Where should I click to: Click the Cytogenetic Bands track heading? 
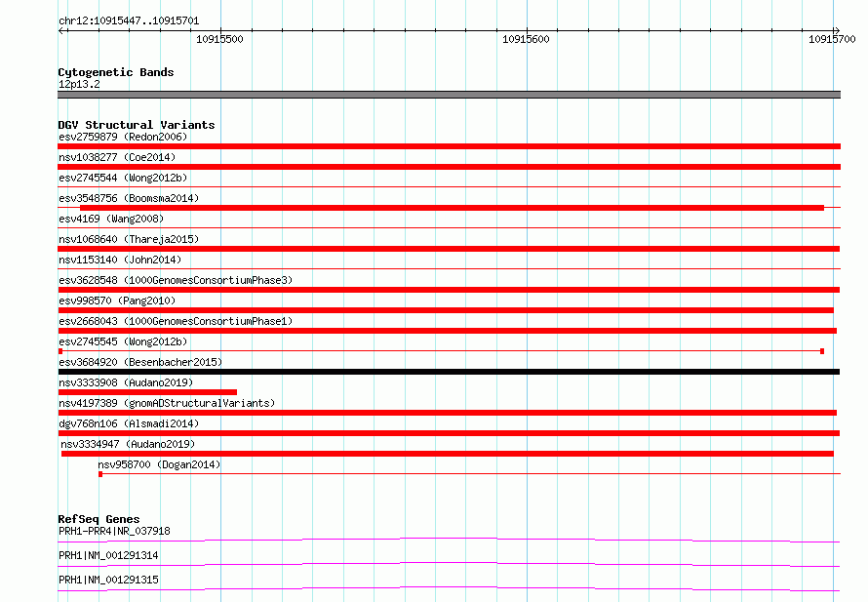[116, 72]
